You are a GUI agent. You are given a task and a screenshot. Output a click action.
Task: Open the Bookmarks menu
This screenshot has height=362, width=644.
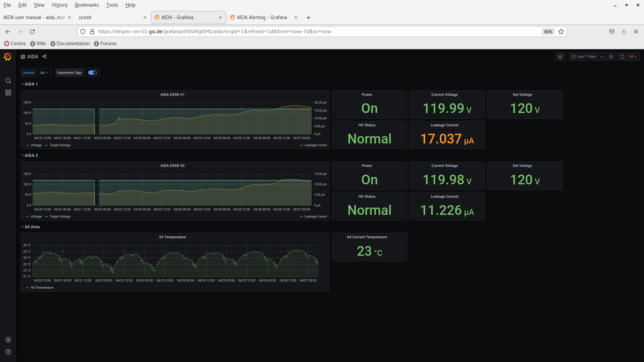coord(87,5)
